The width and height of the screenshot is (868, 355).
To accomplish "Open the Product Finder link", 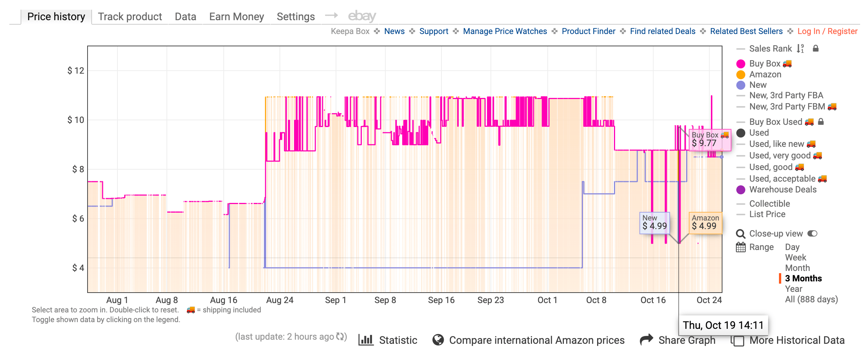I will pos(589,31).
